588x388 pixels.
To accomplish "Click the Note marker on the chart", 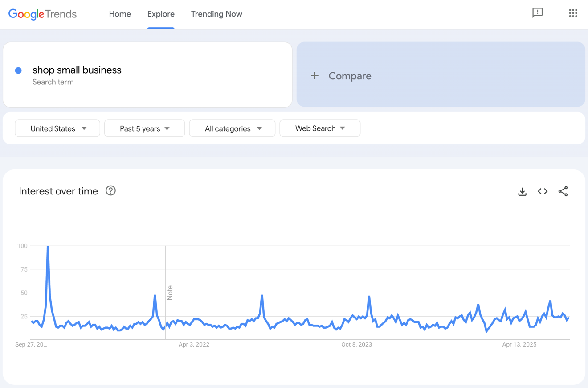I will pyautogui.click(x=171, y=292).
